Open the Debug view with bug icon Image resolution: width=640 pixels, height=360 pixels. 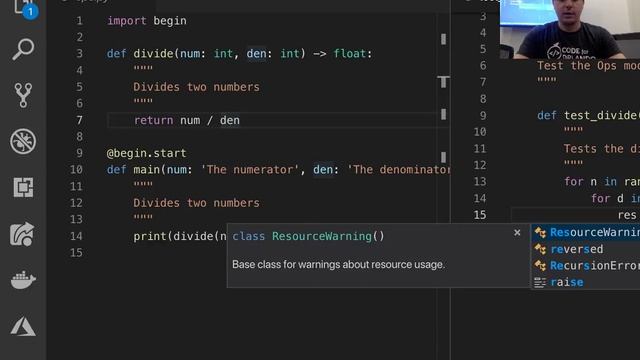point(23,141)
